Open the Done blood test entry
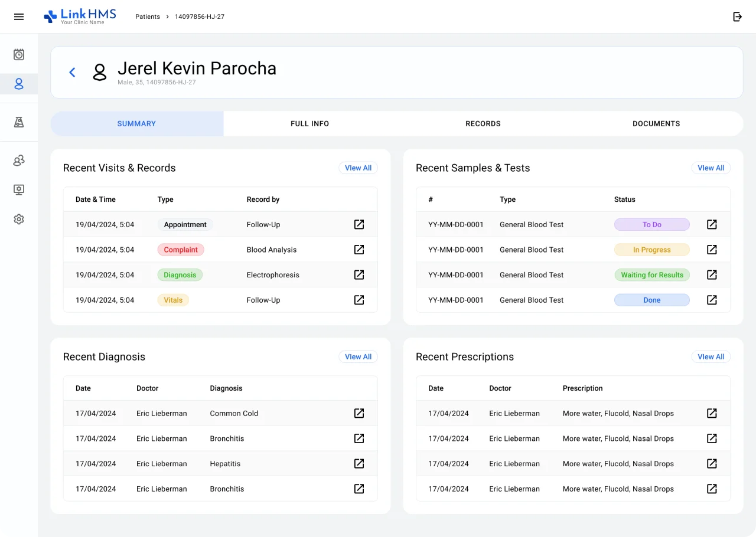Viewport: 756px width, 537px height. [x=712, y=300]
